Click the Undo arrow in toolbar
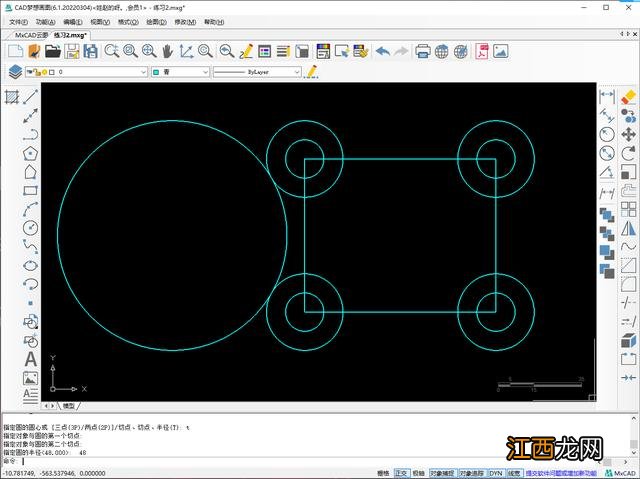 [x=383, y=51]
